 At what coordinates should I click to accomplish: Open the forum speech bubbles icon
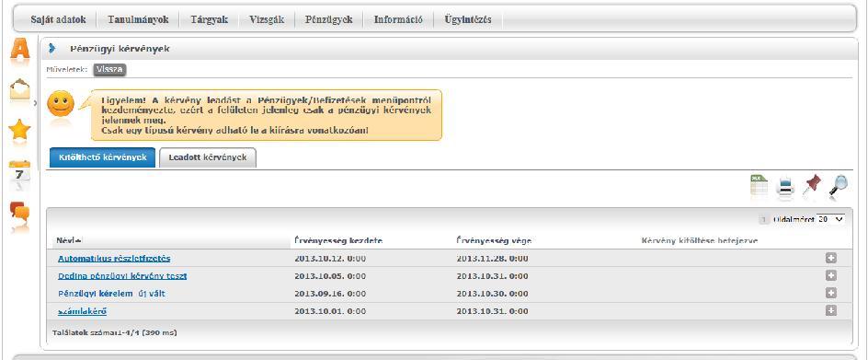click(20, 215)
